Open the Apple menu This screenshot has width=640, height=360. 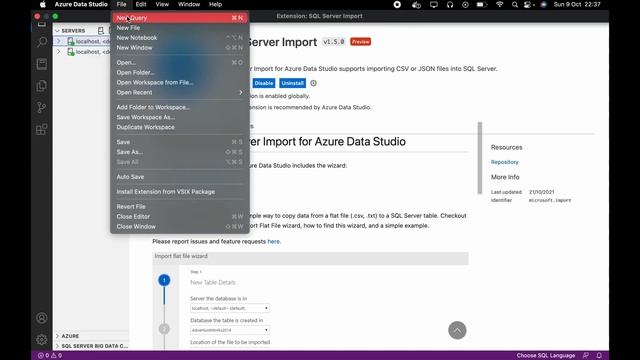pos(43,4)
